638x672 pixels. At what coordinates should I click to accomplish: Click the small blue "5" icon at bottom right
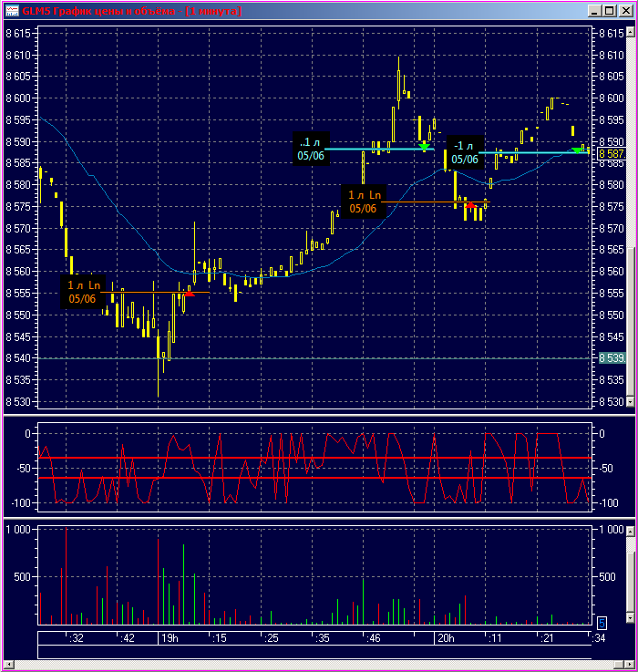[x=602, y=623]
